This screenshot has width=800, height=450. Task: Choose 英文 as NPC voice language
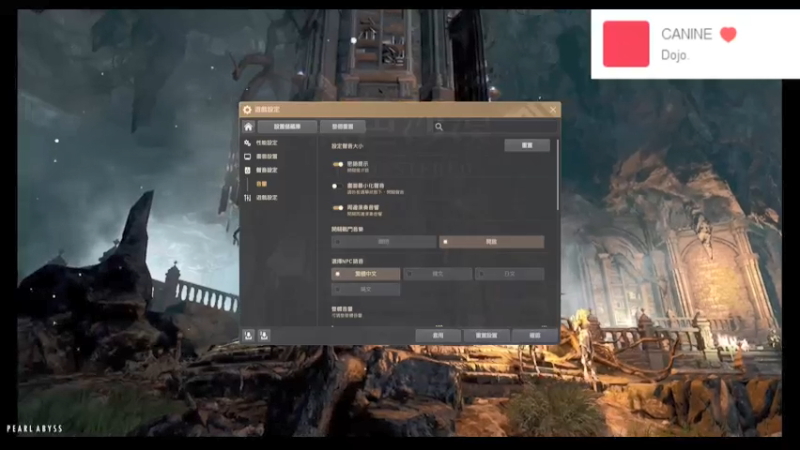tap(366, 289)
